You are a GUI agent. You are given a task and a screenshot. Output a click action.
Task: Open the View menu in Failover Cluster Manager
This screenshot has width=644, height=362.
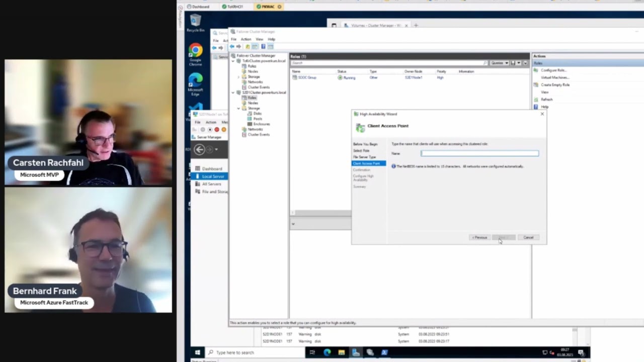point(259,39)
